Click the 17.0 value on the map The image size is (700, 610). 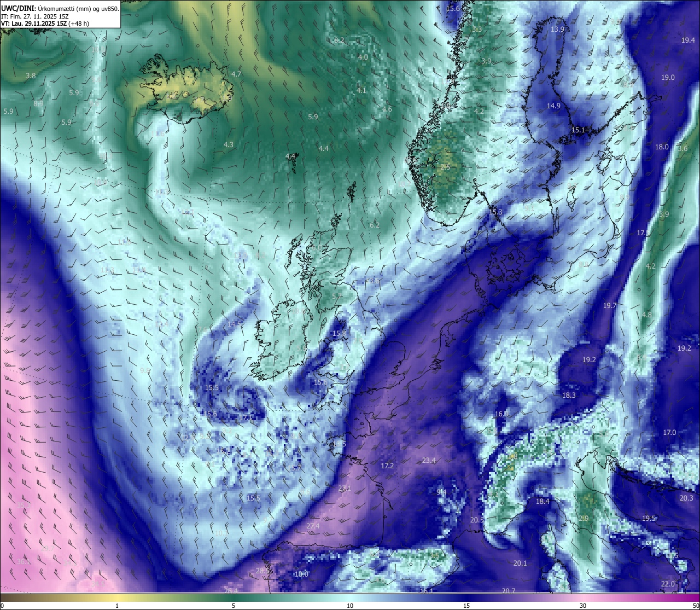point(669,432)
